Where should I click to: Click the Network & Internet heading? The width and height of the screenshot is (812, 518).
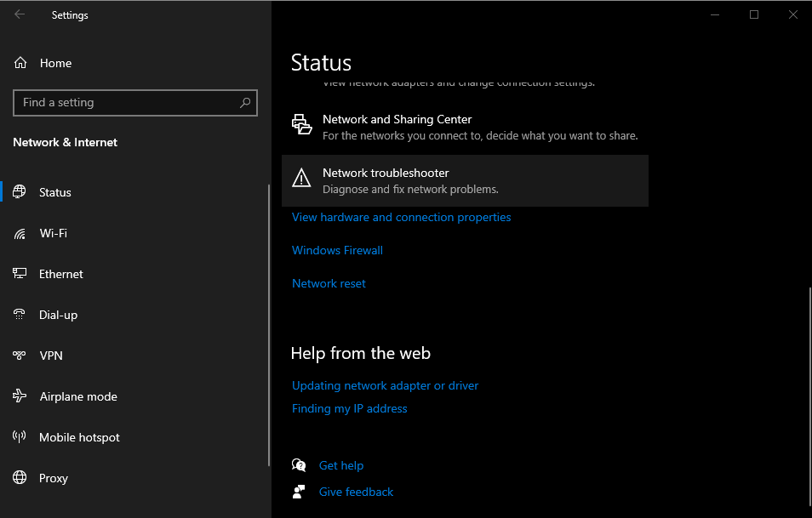pos(66,142)
